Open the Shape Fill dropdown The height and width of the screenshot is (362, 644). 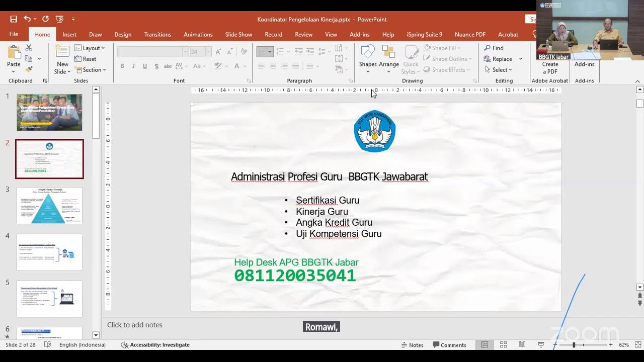coord(442,48)
